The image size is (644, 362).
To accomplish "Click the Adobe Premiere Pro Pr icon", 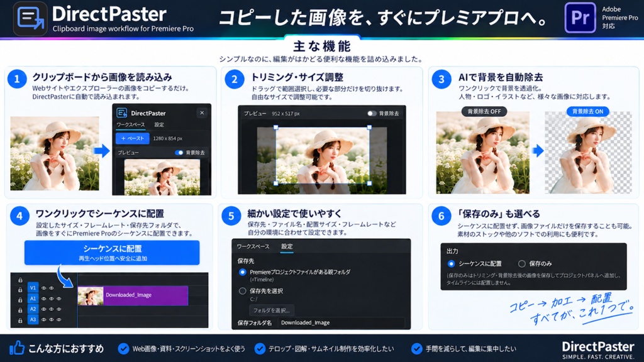I will [580, 18].
